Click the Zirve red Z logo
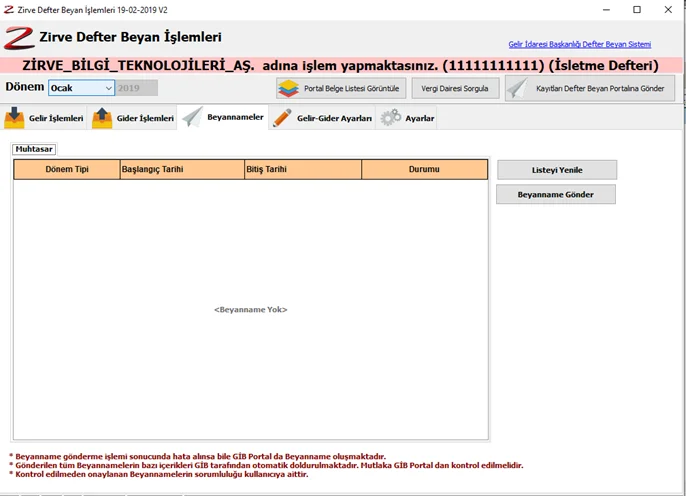The height and width of the screenshot is (496, 686). point(19,38)
